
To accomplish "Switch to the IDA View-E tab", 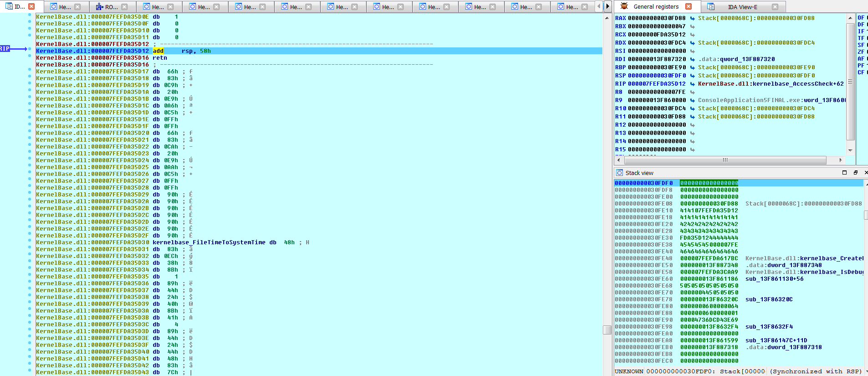I will click(x=742, y=7).
